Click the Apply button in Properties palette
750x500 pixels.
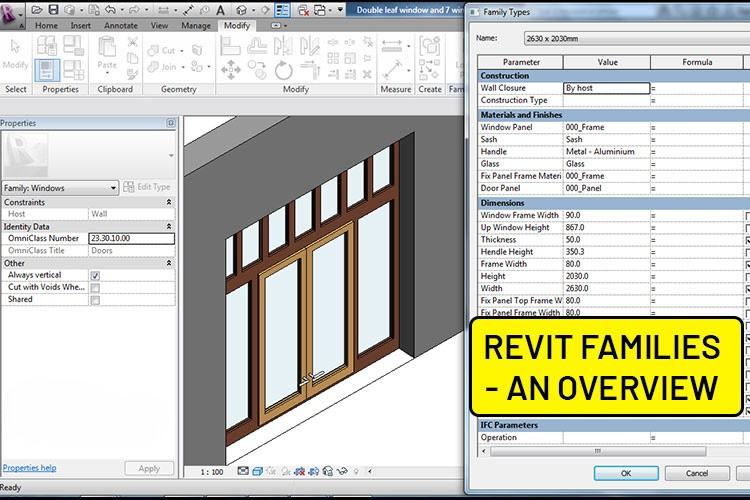click(x=149, y=469)
